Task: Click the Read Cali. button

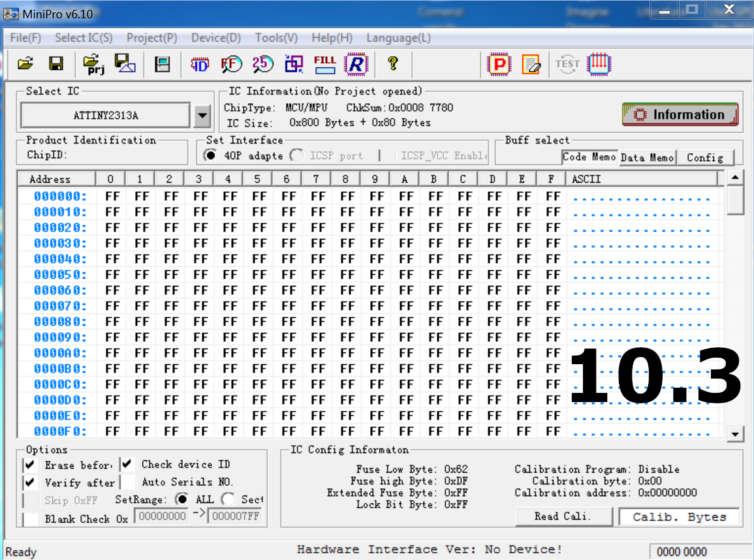Action: click(563, 517)
